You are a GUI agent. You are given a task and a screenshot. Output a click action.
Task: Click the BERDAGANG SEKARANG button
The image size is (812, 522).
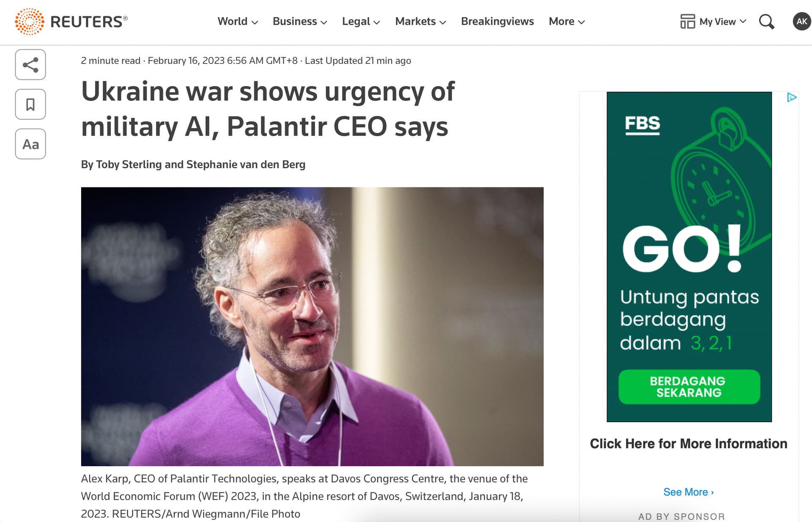689,387
